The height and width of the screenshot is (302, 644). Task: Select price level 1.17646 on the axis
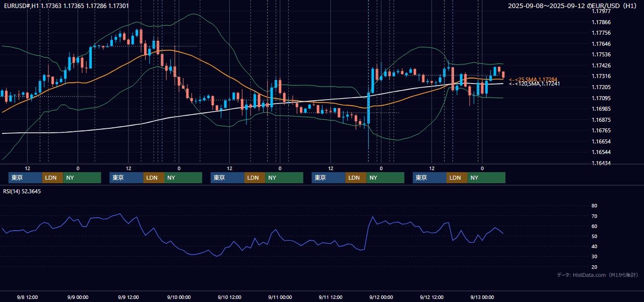pos(601,44)
